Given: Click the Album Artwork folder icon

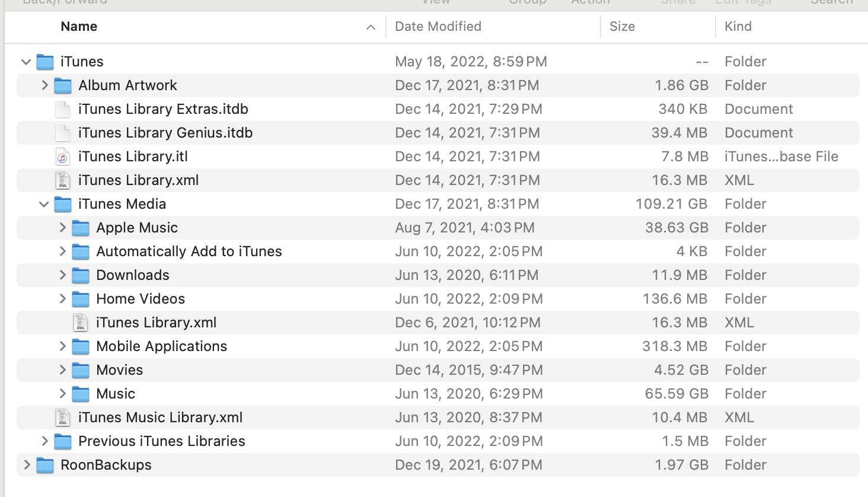Looking at the screenshot, I should point(63,85).
